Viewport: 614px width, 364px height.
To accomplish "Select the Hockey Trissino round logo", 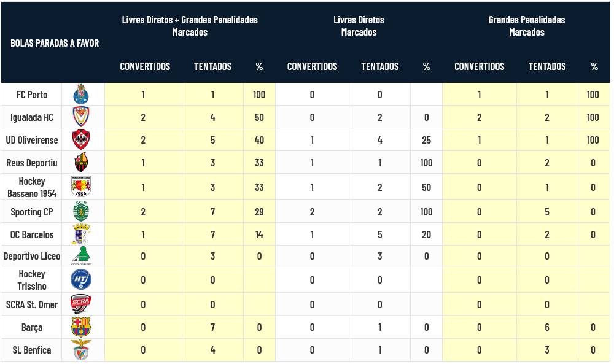I will 81,280.
